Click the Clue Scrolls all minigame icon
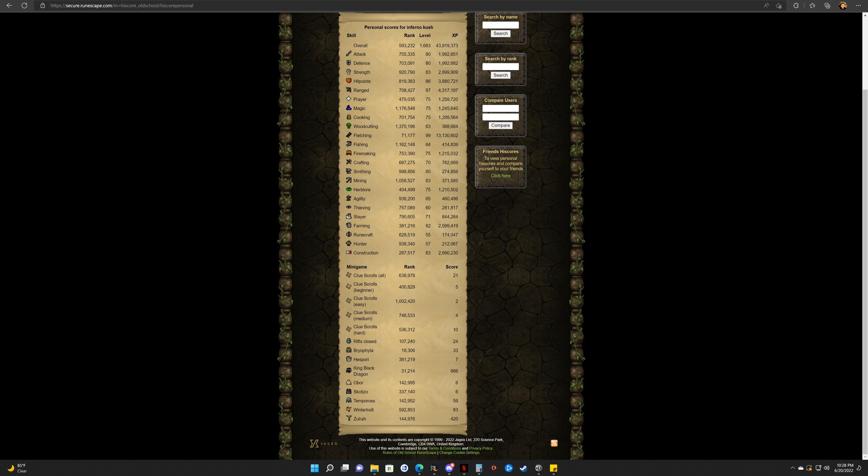Image resolution: width=868 pixels, height=476 pixels. [348, 275]
